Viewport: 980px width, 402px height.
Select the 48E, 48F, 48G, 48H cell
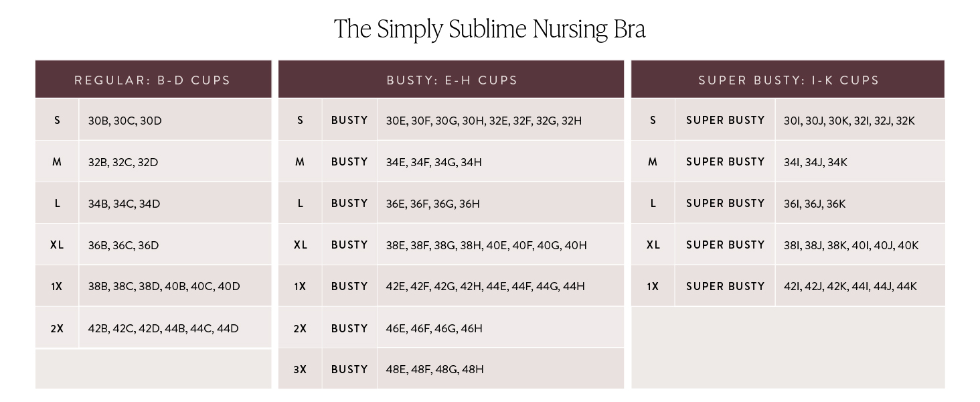(x=434, y=370)
